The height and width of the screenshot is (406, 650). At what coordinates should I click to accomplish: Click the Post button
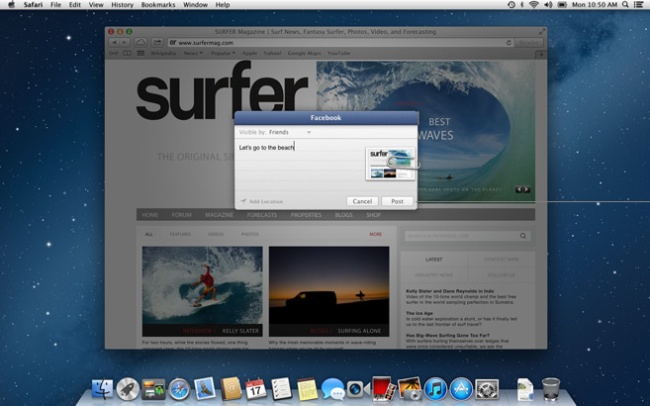tap(397, 201)
